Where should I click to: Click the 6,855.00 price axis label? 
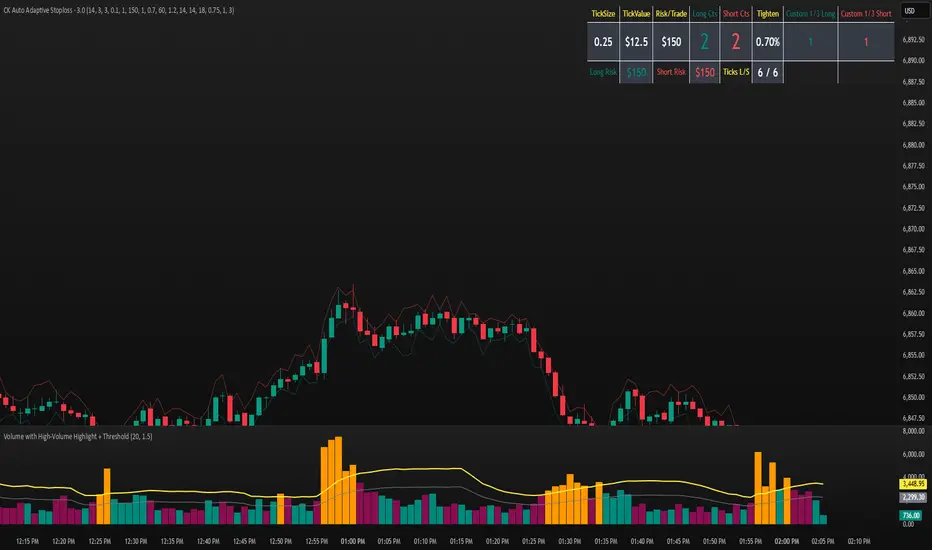pyautogui.click(x=914, y=355)
